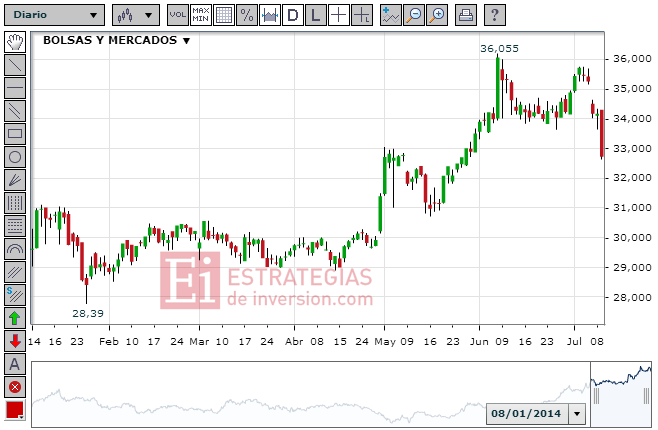Place a red down arrow marker
The width and height of the screenshot is (658, 430).
click(x=15, y=341)
